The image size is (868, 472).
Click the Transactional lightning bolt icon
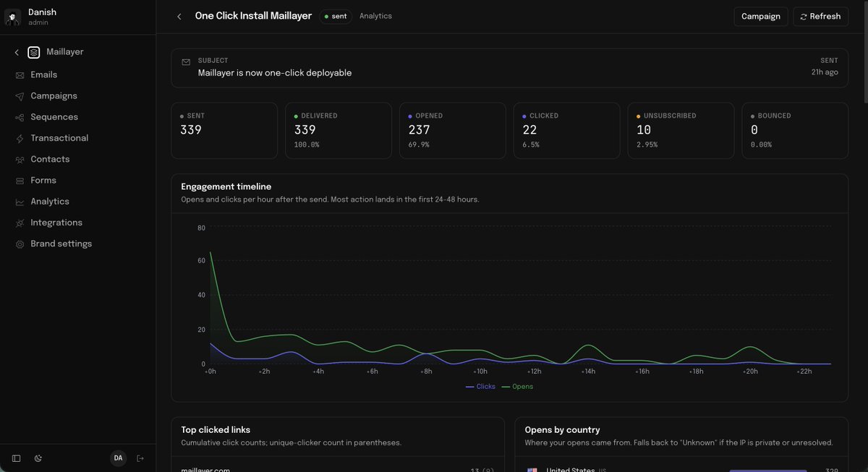click(x=20, y=138)
